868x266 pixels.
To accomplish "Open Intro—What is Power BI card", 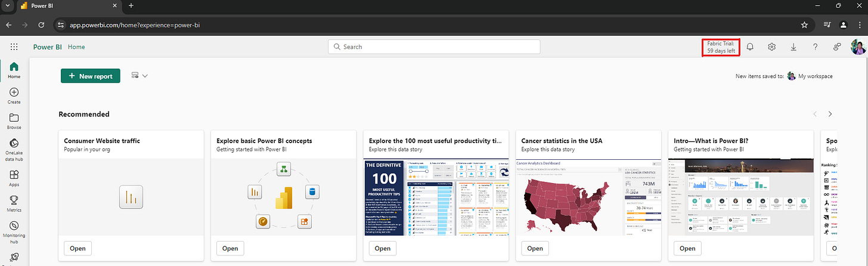I will 687,248.
